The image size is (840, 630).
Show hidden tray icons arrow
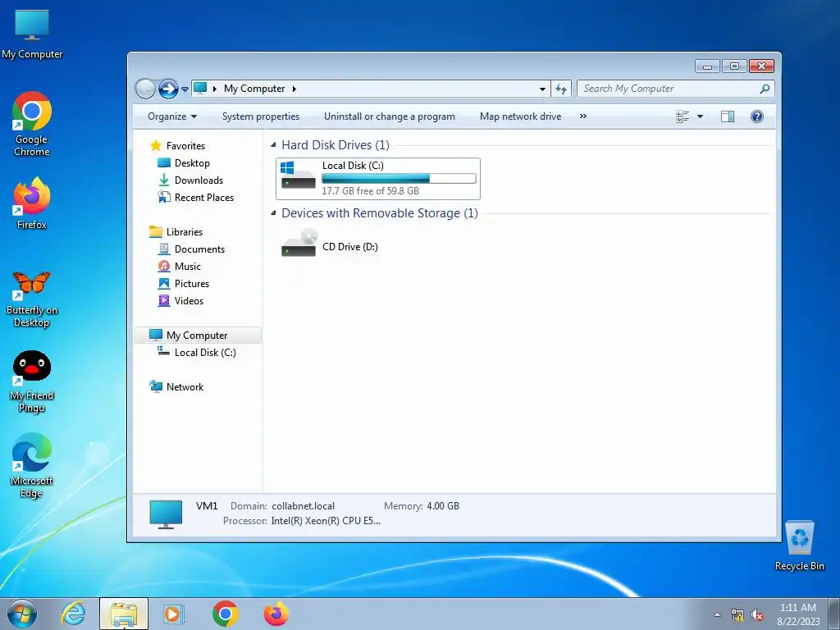pos(717,614)
